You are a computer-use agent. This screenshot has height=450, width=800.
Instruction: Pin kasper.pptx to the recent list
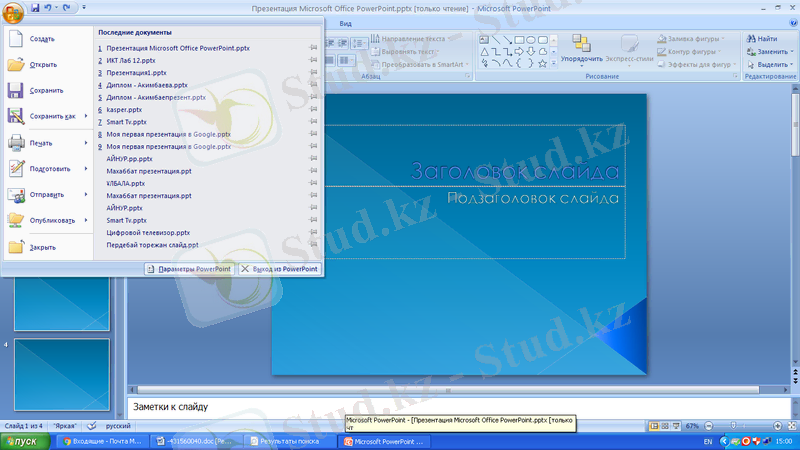point(314,110)
